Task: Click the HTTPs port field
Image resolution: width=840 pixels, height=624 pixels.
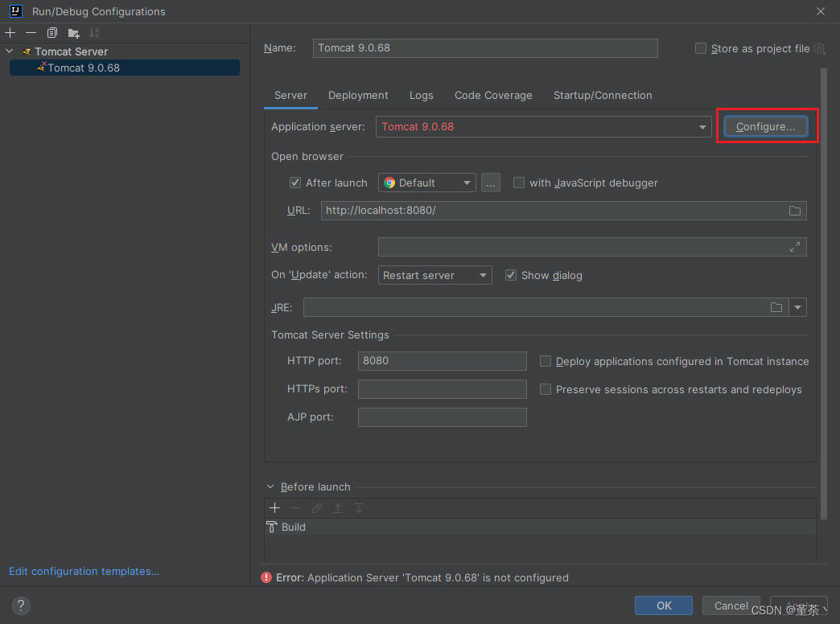Action: [442, 389]
